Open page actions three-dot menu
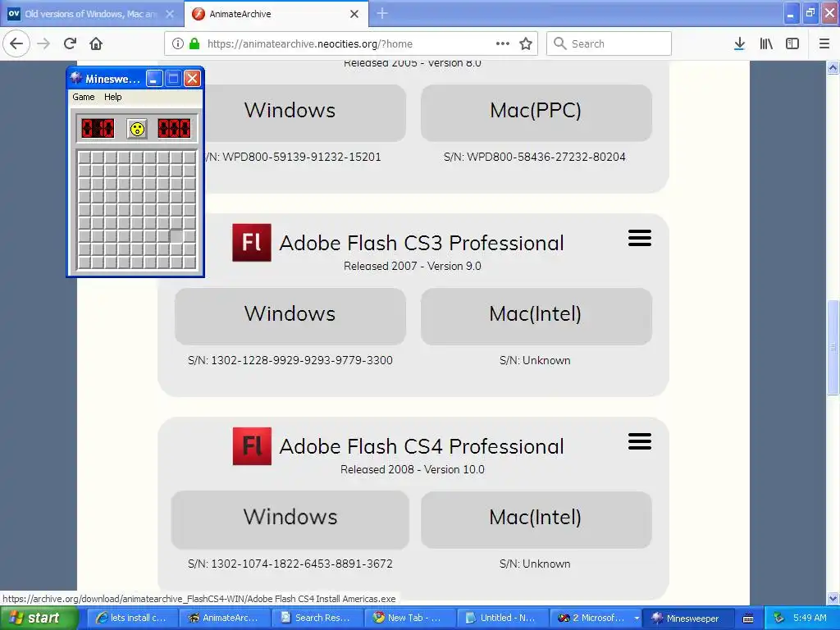840x630 pixels. click(503, 43)
